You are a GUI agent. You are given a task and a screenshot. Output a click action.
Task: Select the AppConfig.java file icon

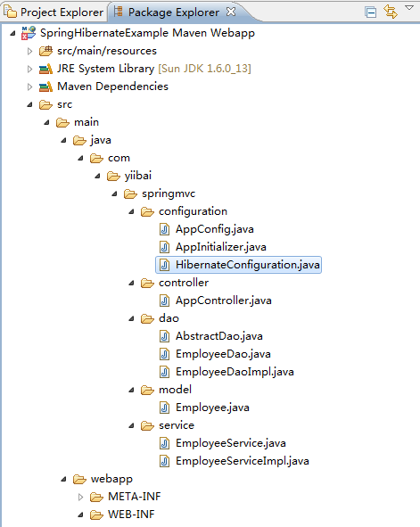pyautogui.click(x=164, y=229)
